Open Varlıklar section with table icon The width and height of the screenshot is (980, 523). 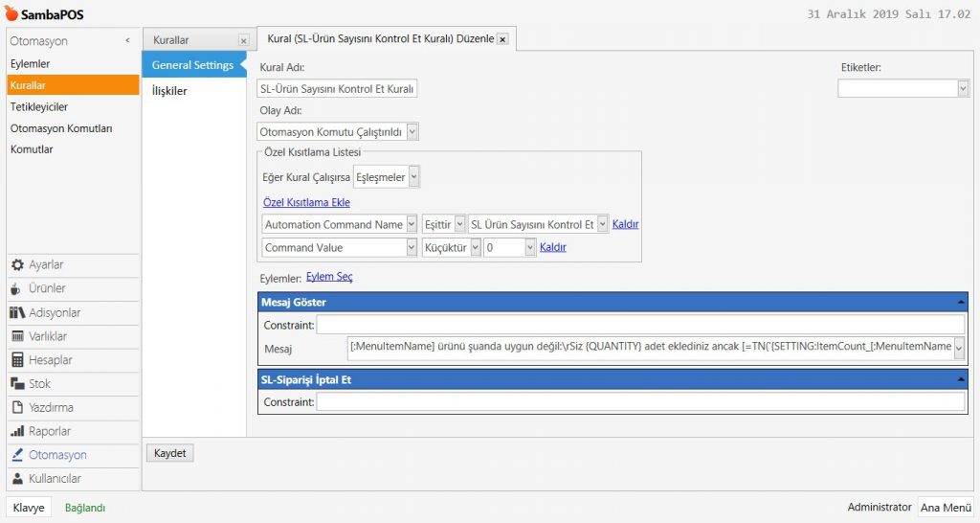[48, 336]
